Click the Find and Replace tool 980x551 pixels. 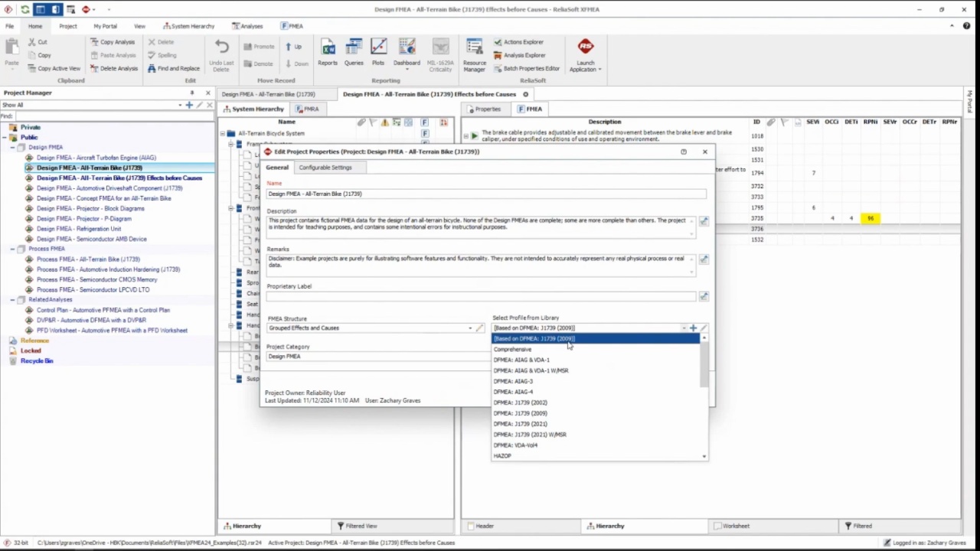click(174, 68)
